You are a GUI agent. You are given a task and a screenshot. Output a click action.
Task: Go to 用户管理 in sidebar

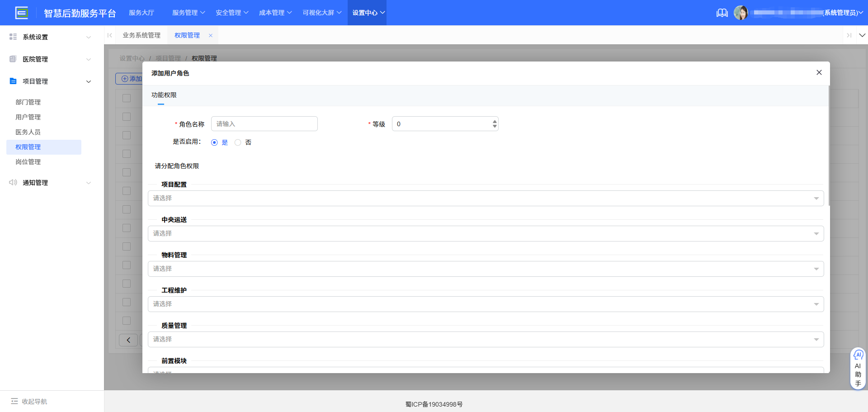28,117
